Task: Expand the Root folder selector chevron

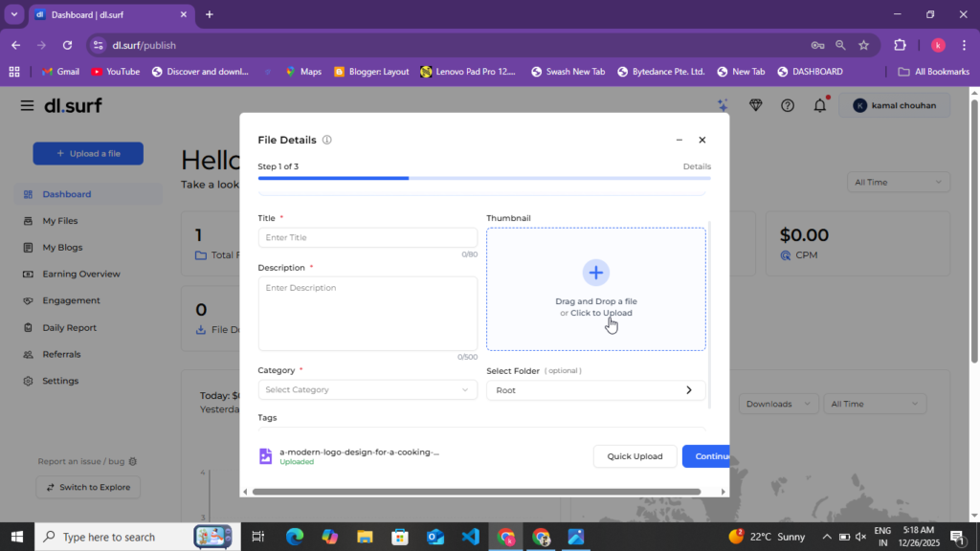Action: point(688,390)
